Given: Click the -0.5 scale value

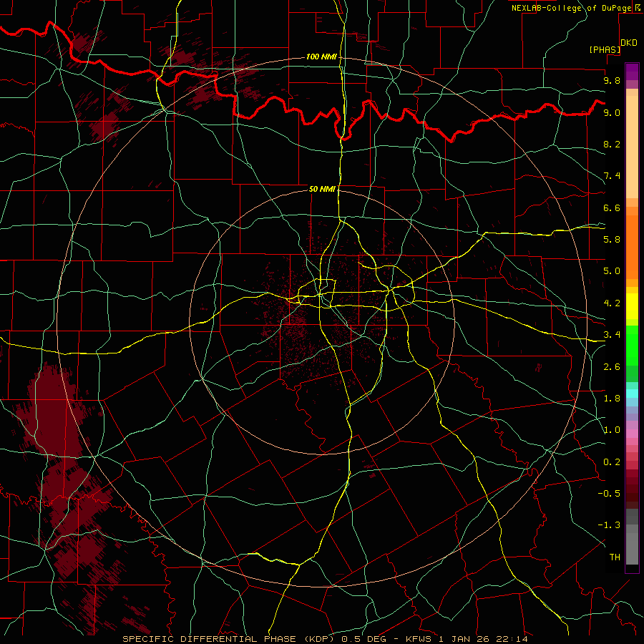Looking at the screenshot, I should click(x=609, y=494).
